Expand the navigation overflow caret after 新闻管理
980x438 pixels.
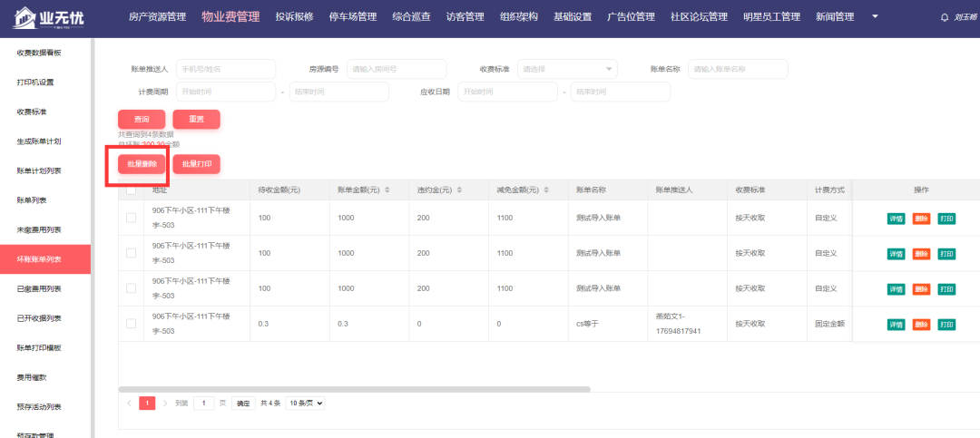875,16
